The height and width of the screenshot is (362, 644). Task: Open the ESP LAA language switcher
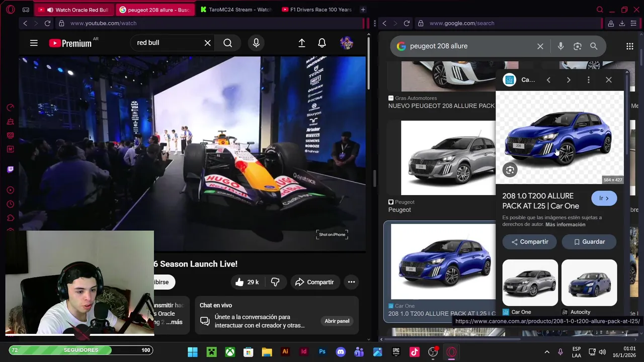pyautogui.click(x=577, y=352)
